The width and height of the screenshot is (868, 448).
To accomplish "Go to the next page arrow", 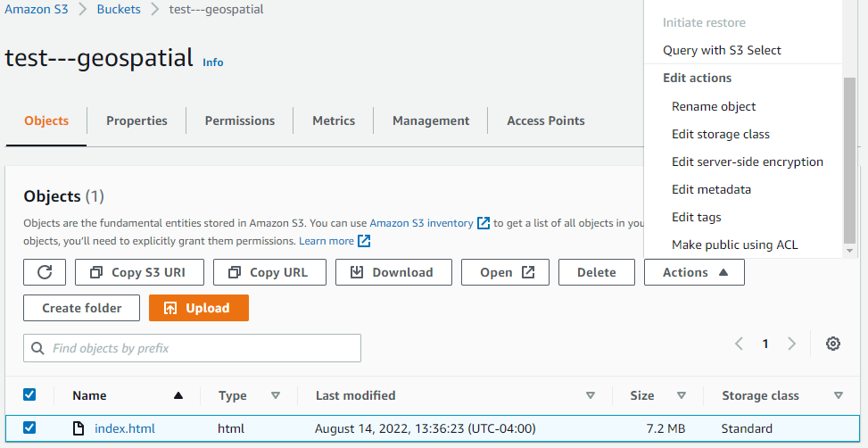I will click(791, 344).
